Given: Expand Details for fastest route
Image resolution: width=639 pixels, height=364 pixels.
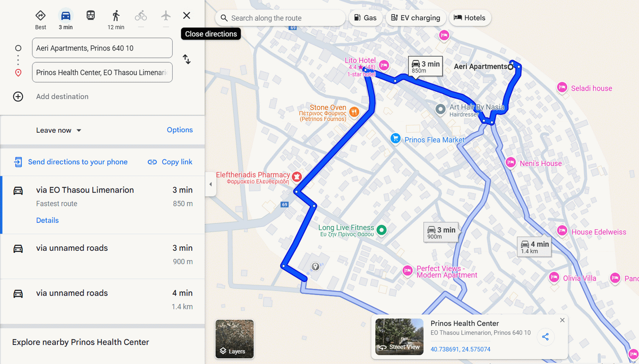Looking at the screenshot, I should pyautogui.click(x=47, y=220).
